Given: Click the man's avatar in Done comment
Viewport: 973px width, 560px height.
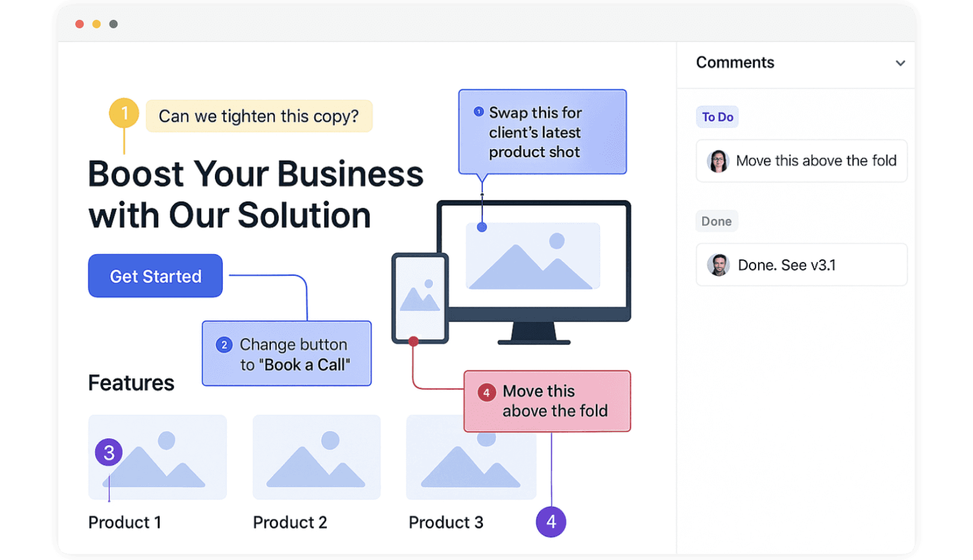Looking at the screenshot, I should (x=718, y=265).
